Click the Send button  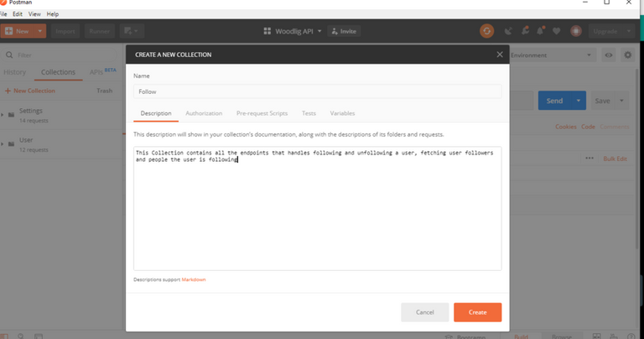tap(554, 101)
